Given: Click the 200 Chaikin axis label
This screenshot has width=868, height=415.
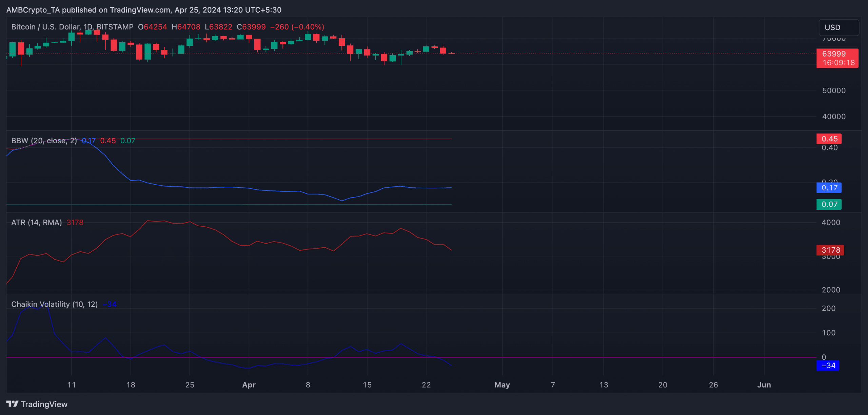Looking at the screenshot, I should pos(829,308).
